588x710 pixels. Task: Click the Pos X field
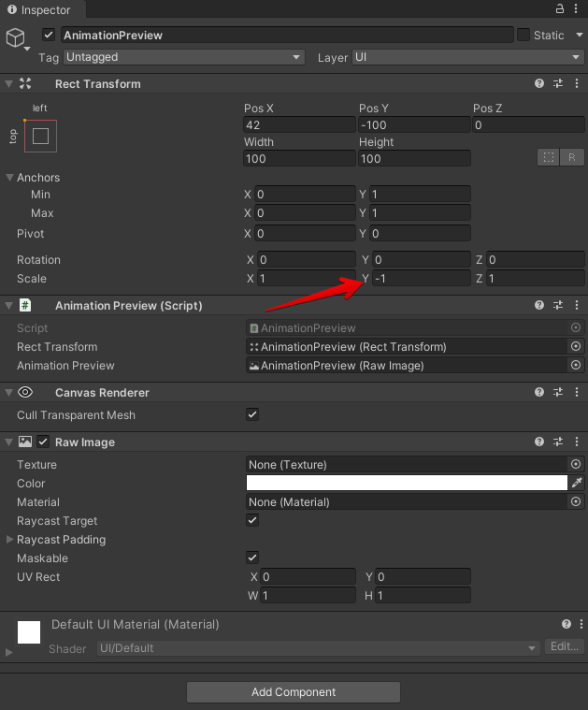299,124
